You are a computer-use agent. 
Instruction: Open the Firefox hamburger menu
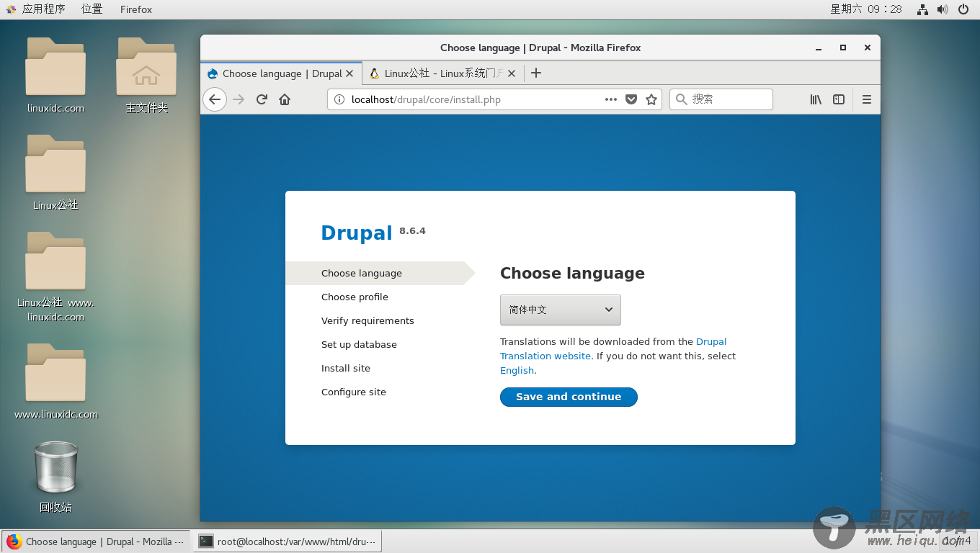867,99
